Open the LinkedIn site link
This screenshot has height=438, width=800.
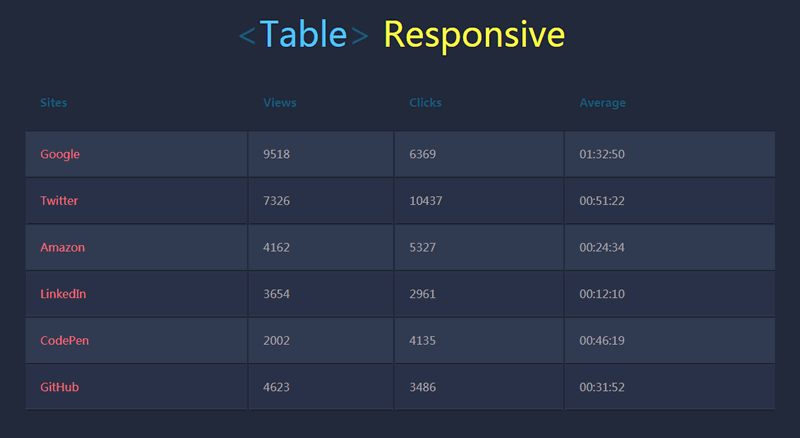click(63, 294)
